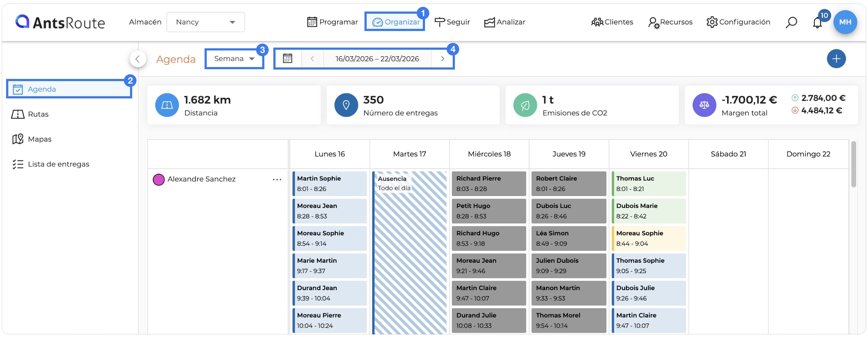This screenshot has height=337, width=868.
Task: Open the Recursos menu
Action: click(670, 22)
